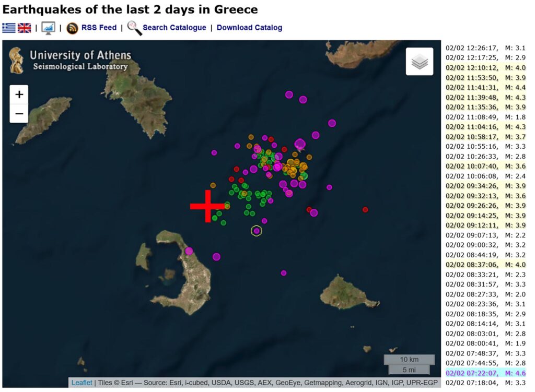Select the yellow-circled earthquake marker

tap(257, 231)
